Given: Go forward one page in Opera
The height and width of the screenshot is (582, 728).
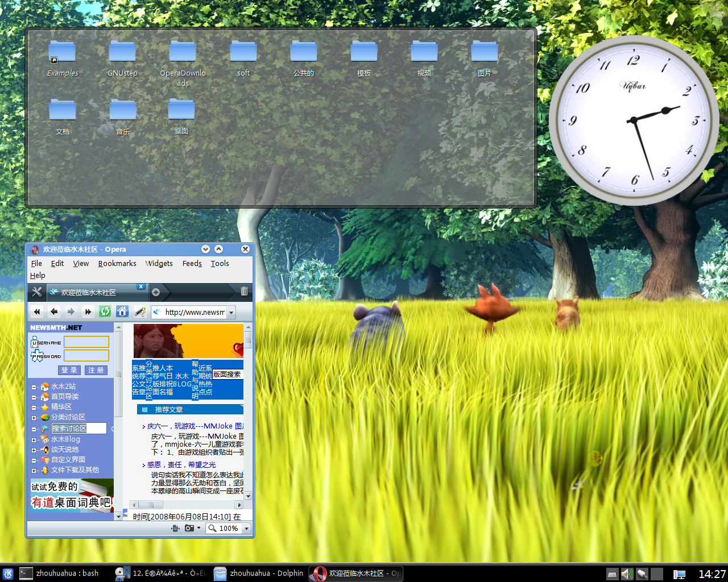Looking at the screenshot, I should [x=71, y=311].
